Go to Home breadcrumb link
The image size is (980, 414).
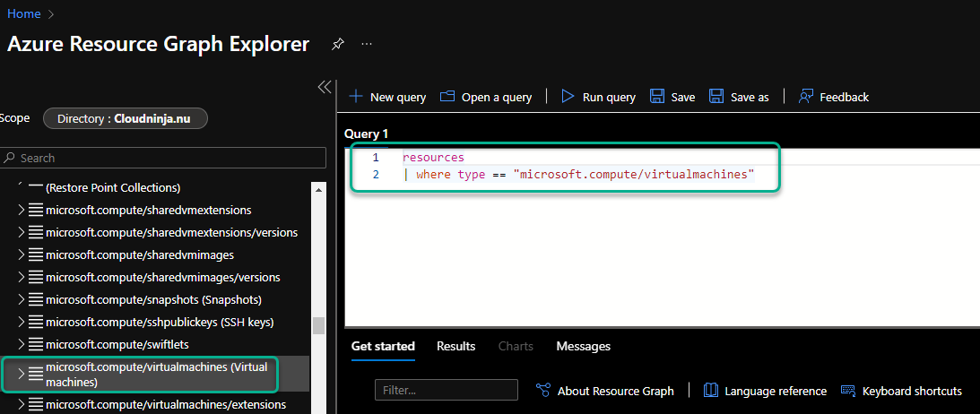tap(23, 13)
